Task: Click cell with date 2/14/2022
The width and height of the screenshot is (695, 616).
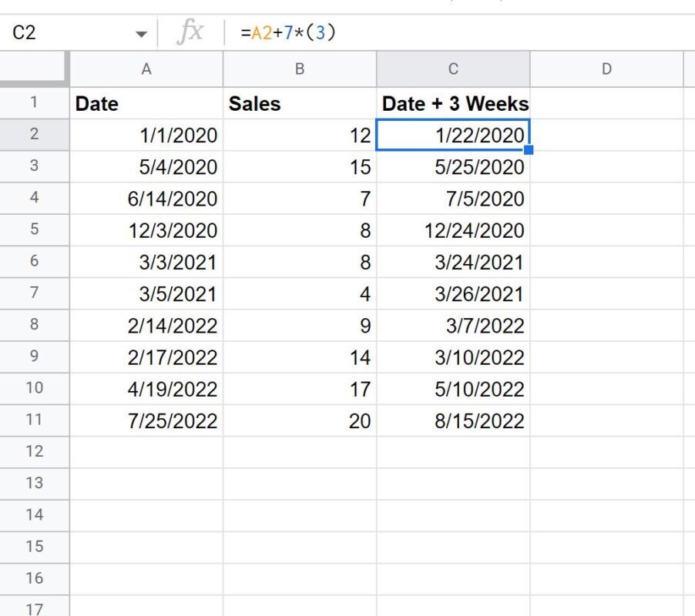Action: [x=146, y=326]
